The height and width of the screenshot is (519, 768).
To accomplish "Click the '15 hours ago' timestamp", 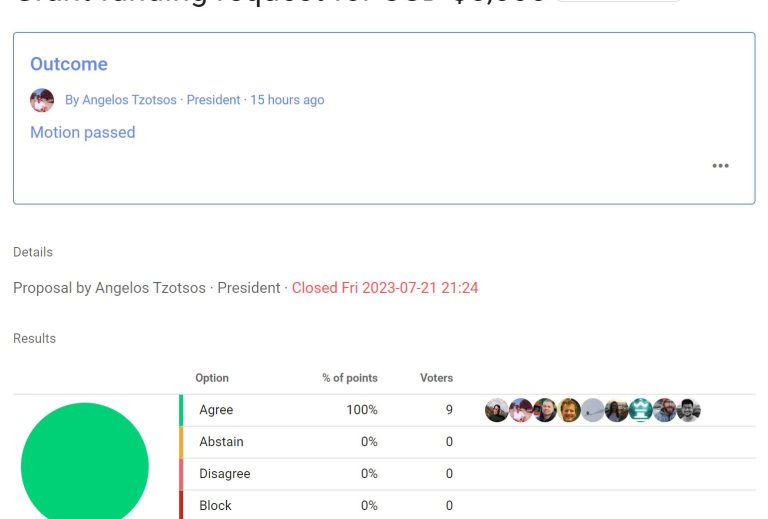I will 287,100.
